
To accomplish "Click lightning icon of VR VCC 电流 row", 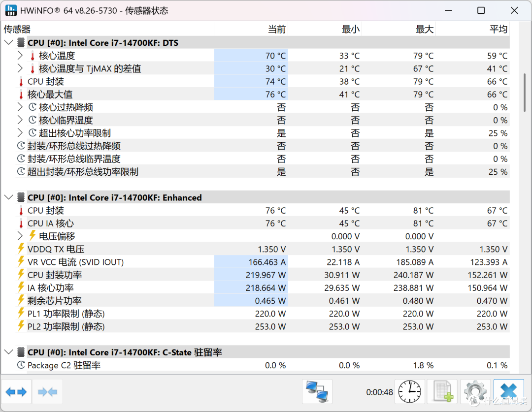I will tap(21, 261).
